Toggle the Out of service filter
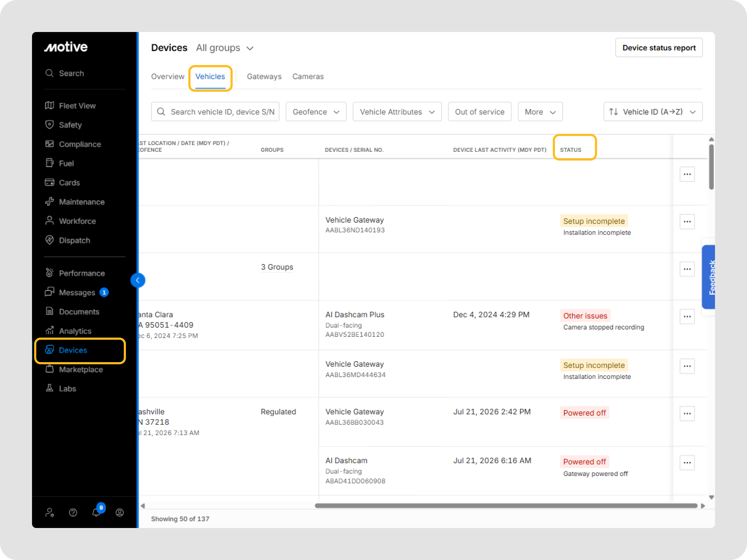Screen dimensions: 747x560 479,112
